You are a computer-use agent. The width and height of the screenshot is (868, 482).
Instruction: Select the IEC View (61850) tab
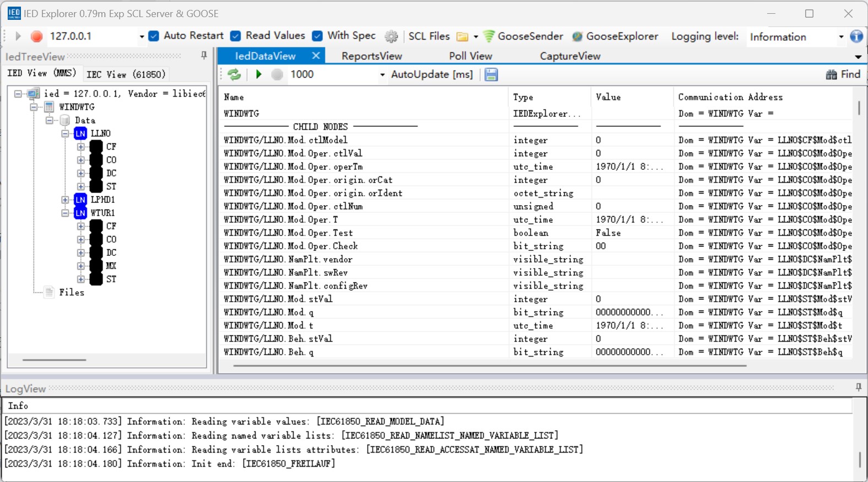pos(126,74)
